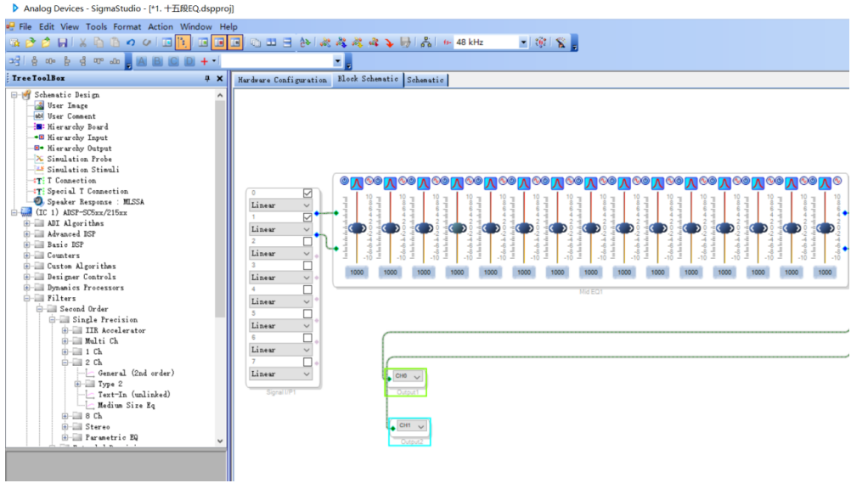Screen dimensions: 868x500
Task: Click the Copy toolbar icon
Action: point(99,42)
